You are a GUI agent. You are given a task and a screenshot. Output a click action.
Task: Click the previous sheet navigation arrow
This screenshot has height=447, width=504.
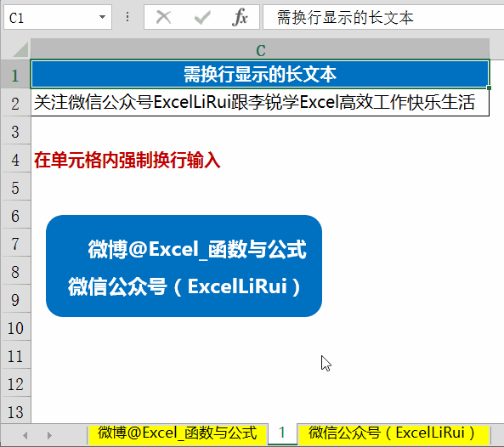(x=25, y=435)
